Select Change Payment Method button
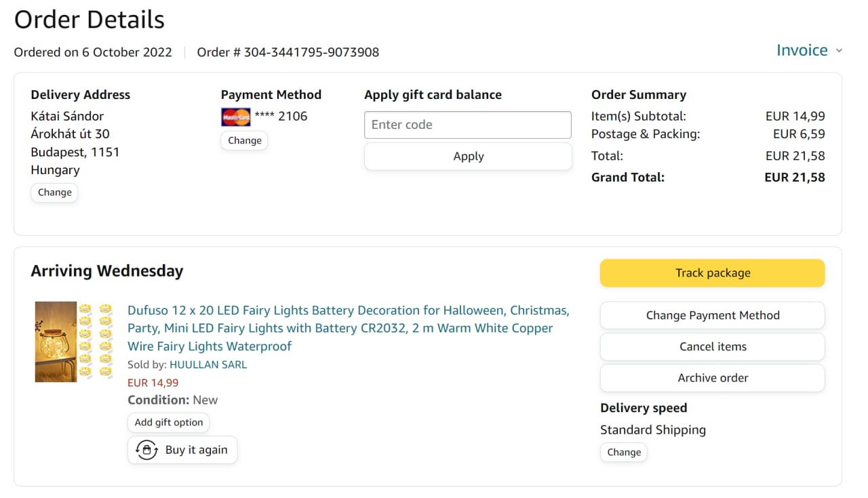The image size is (868, 498). click(712, 315)
